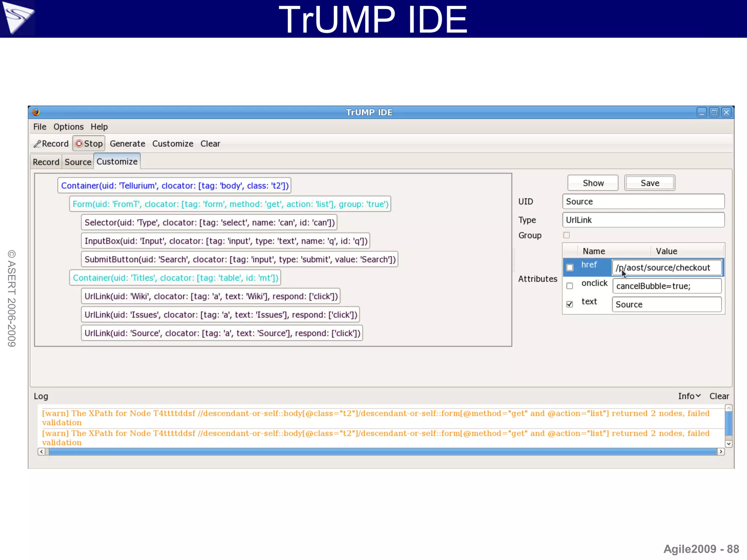Click the Record toolbar button with pencil icon

51,144
